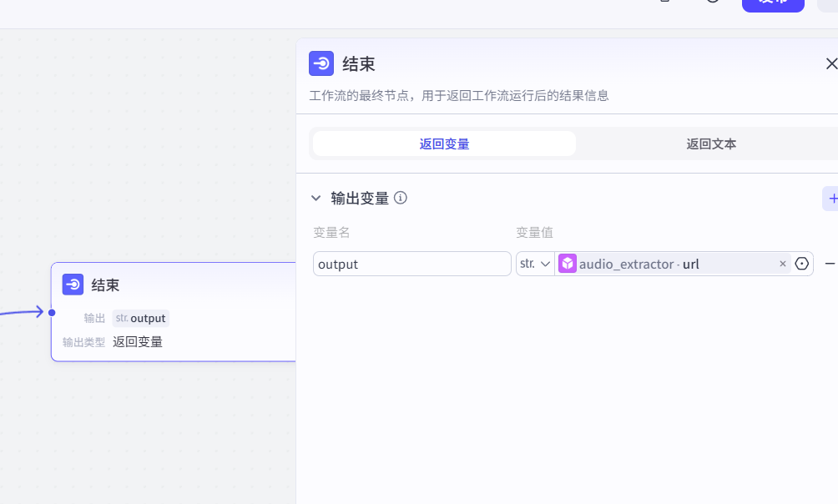Switch to the 返回变量 tab
The height and width of the screenshot is (504, 838).
pos(444,144)
